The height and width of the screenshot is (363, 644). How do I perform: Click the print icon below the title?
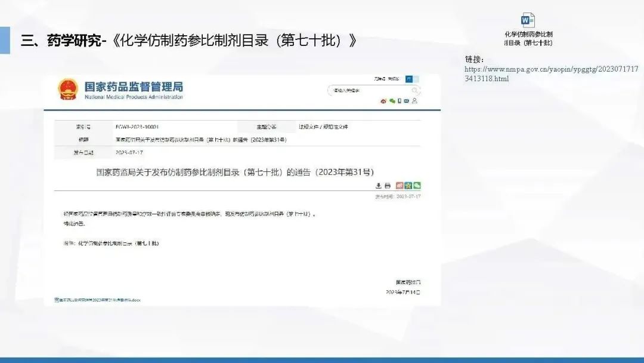[387, 186]
